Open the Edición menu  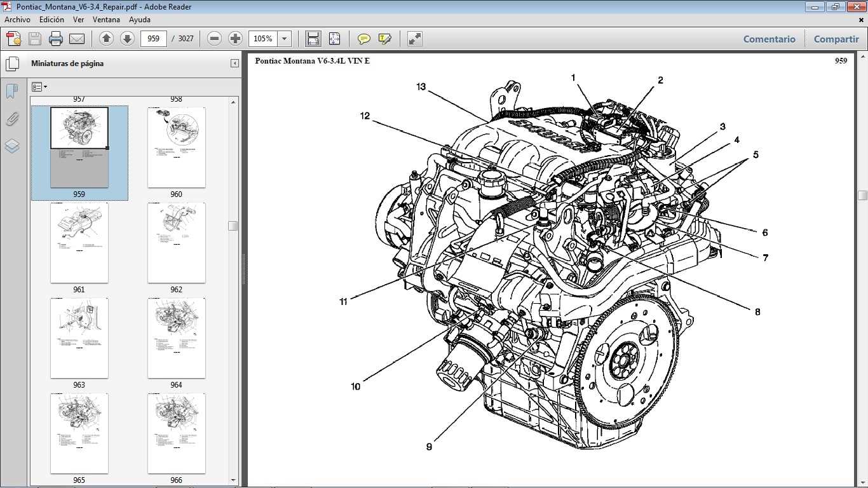[x=51, y=20]
